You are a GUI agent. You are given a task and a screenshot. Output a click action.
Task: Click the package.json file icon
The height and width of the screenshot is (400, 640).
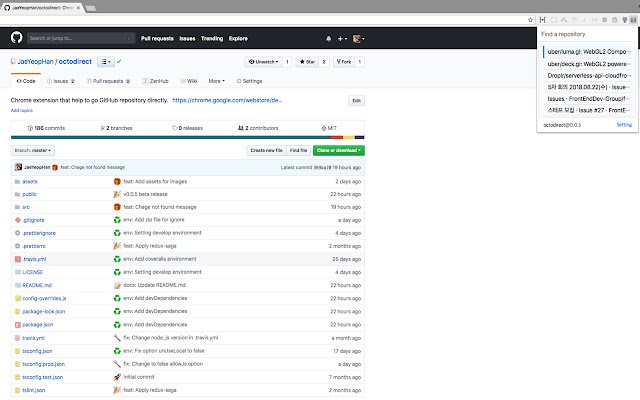tap(18, 325)
